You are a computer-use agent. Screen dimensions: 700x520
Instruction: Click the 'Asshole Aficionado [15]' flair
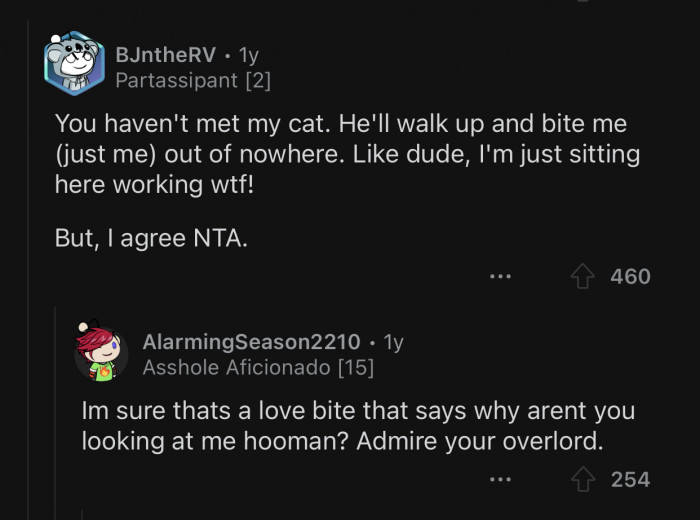coord(258,367)
